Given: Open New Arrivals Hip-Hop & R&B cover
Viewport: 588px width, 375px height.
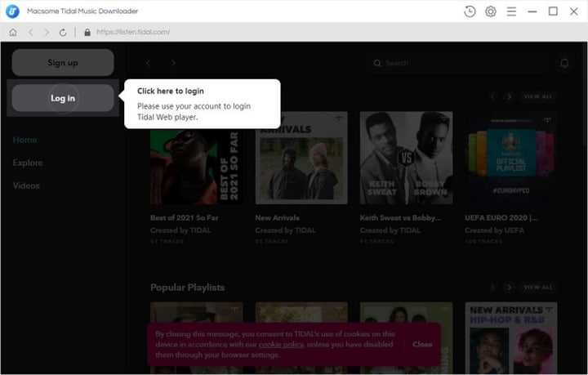Looking at the screenshot, I should coord(510,338).
